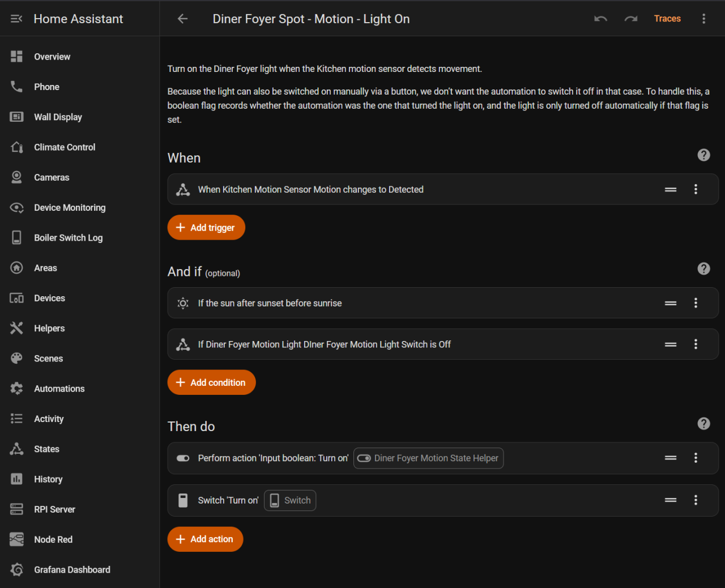Expand the sun after sunset condition

pos(270,303)
